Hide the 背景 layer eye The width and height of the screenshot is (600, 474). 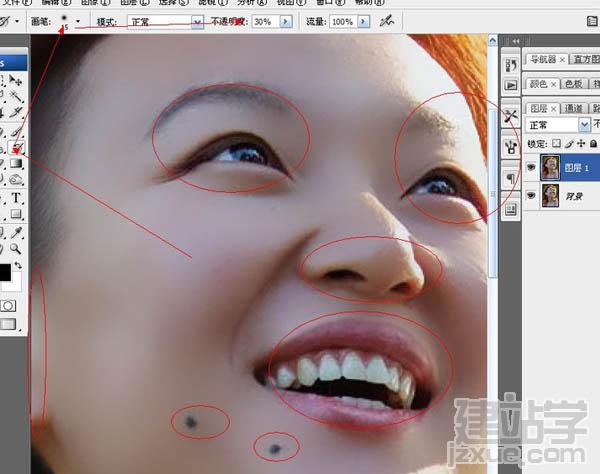[531, 195]
